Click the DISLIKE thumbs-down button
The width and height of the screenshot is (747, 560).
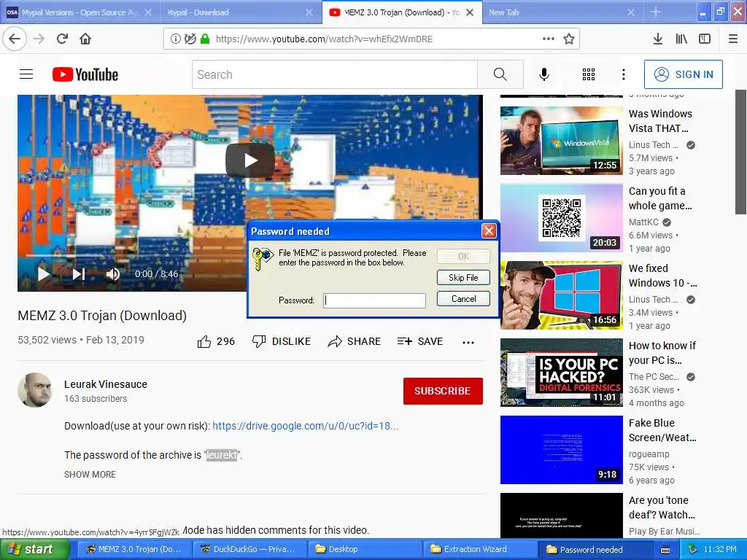click(x=281, y=341)
